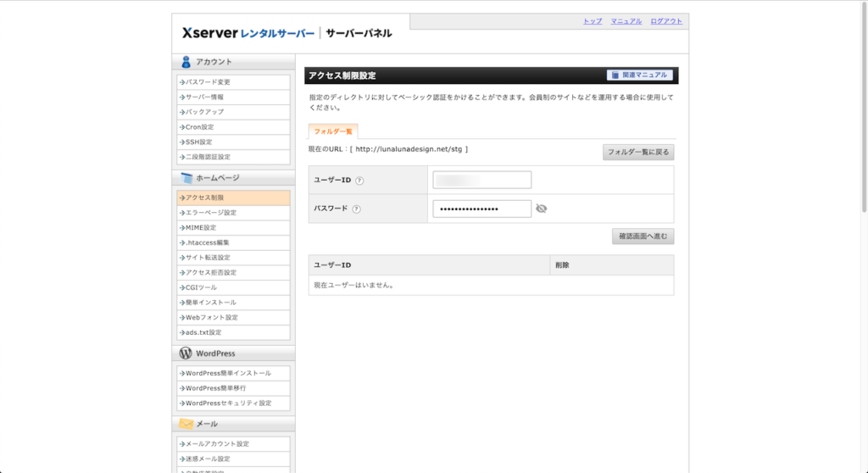Focus the ユーザーID input field
Viewport: 868px width, 473px height.
coord(481,180)
